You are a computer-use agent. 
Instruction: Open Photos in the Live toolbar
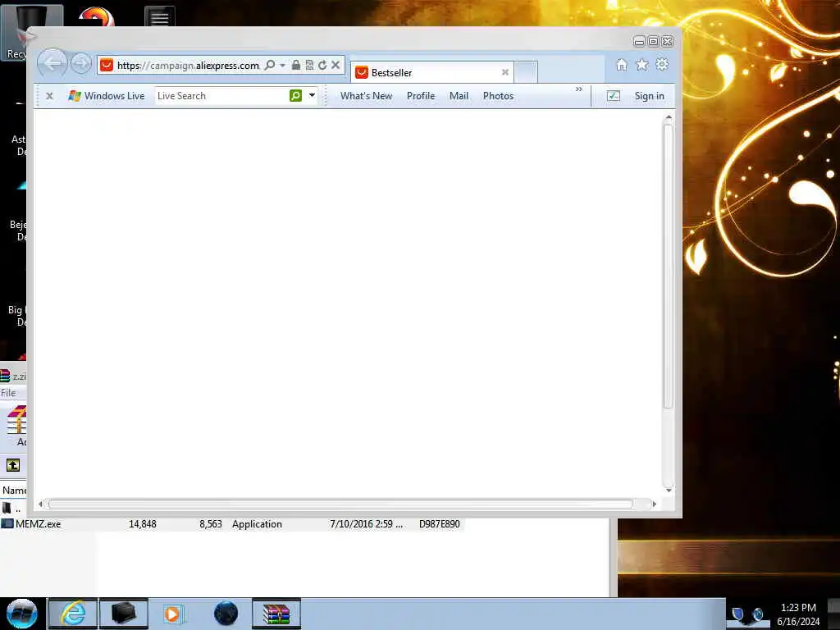(498, 96)
